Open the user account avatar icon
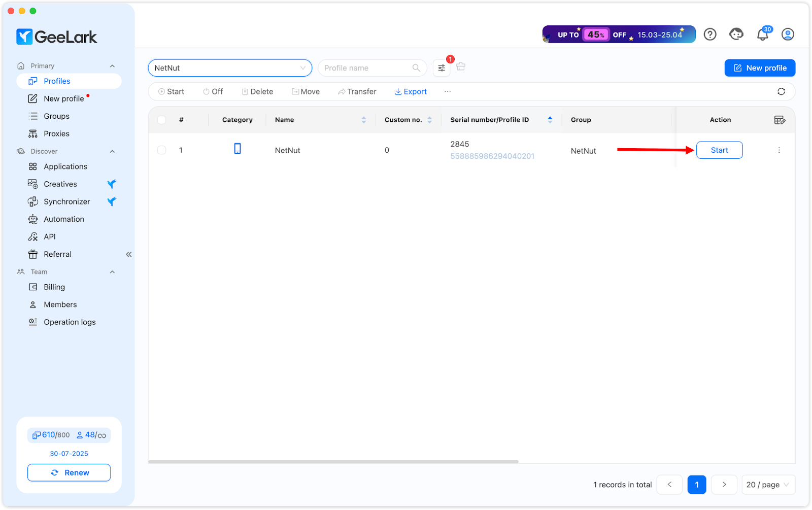The height and width of the screenshot is (510, 812). (788, 34)
